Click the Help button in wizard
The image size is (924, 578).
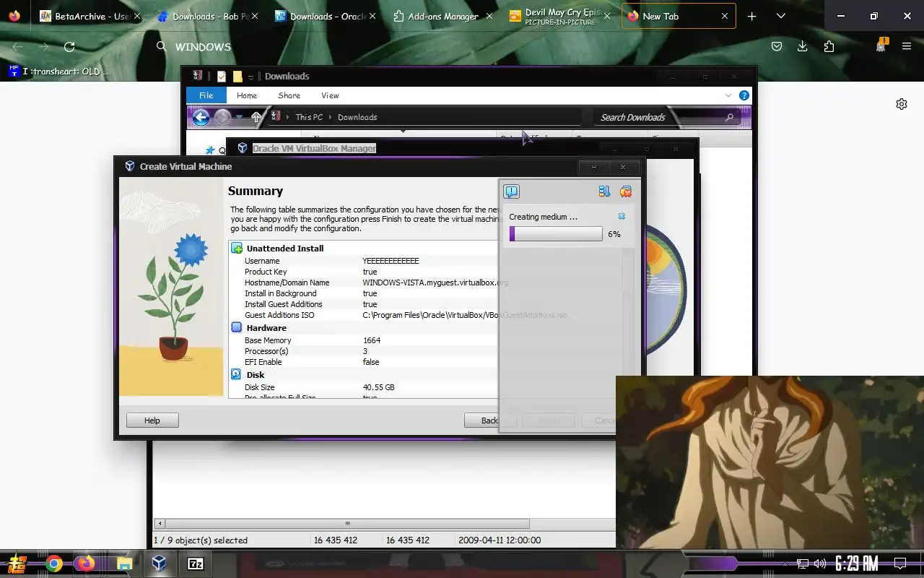click(152, 420)
